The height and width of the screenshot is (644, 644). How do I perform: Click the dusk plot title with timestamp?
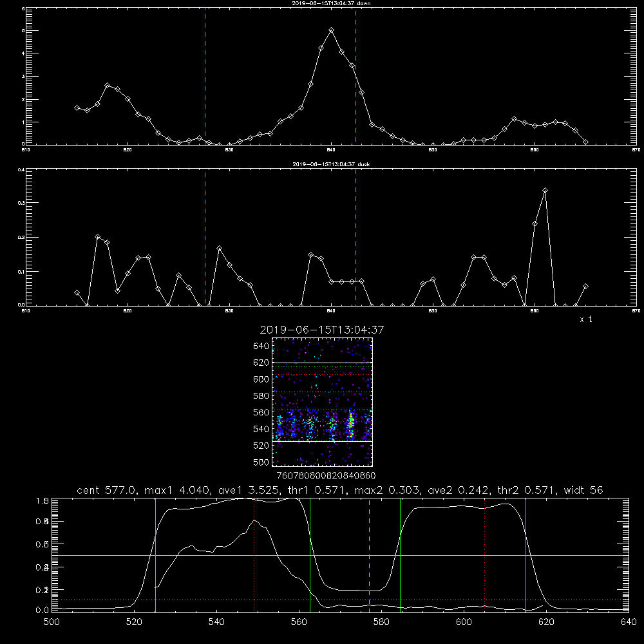(331, 164)
